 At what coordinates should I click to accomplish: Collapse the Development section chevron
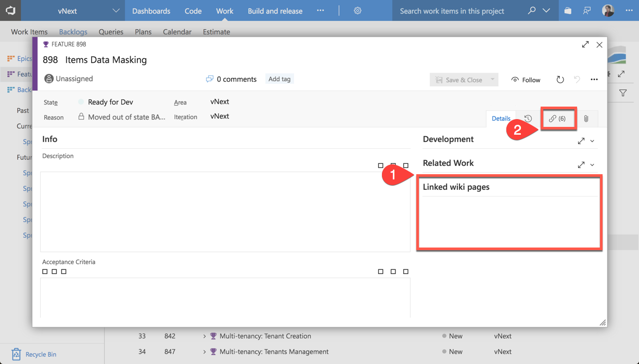592,141
